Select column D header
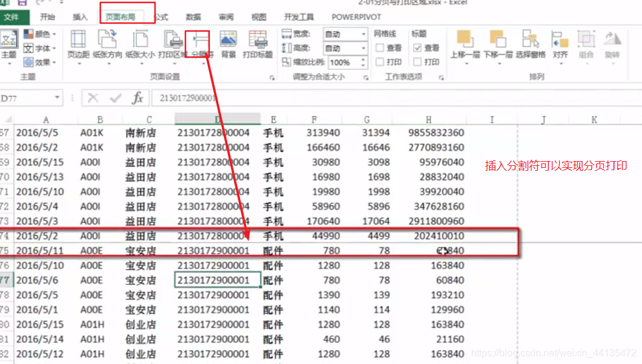Image resolution: width=642 pixels, height=364 pixels. tap(218, 119)
